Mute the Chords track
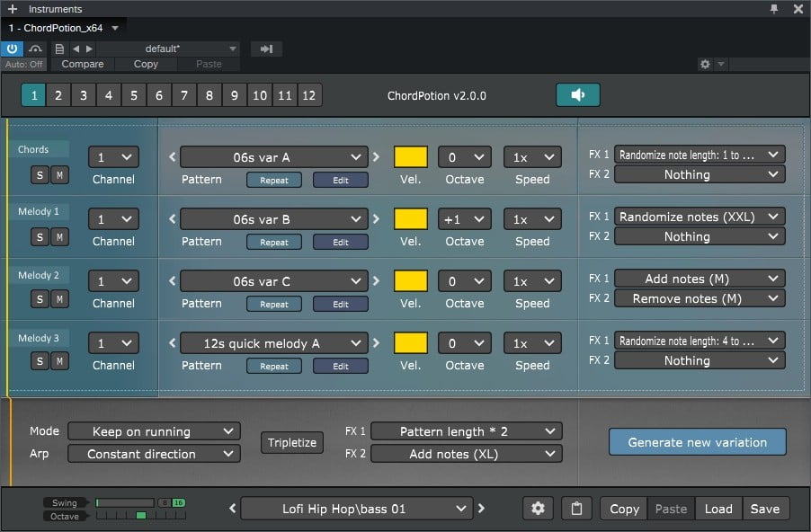The height and width of the screenshot is (532, 811). coord(59,175)
